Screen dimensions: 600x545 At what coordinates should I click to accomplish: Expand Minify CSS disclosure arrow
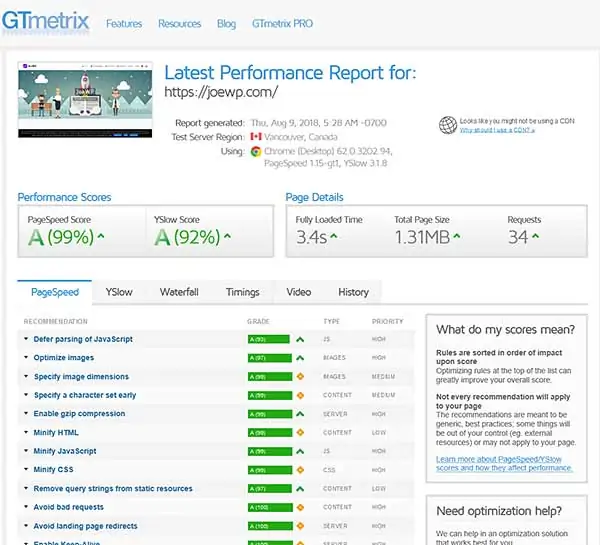26,469
